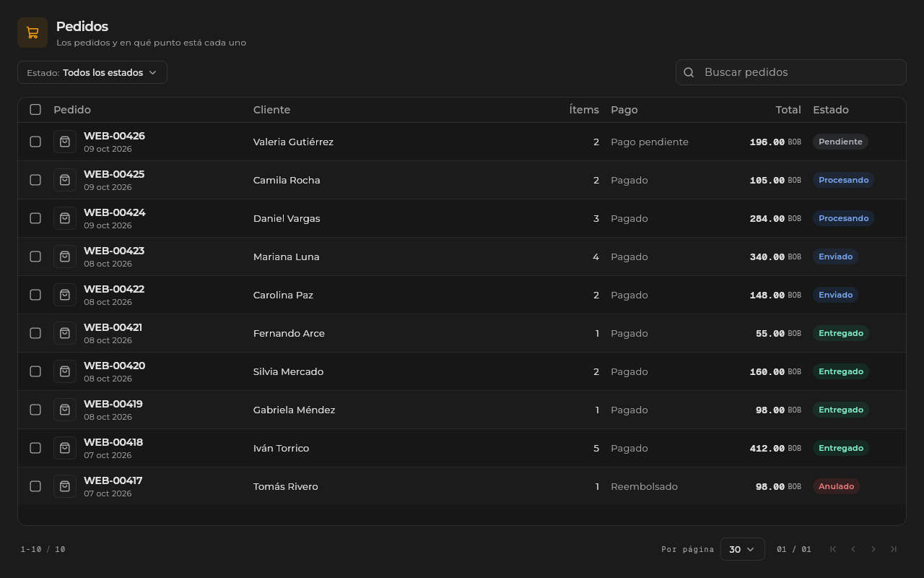Open order WEB-00424 link
Screen dimensions: 924x578
(115, 212)
